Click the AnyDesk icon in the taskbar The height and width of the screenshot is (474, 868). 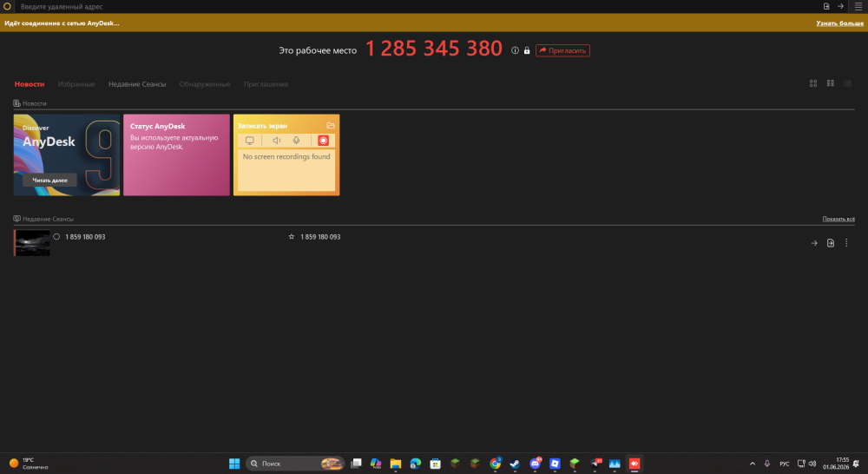(x=635, y=464)
